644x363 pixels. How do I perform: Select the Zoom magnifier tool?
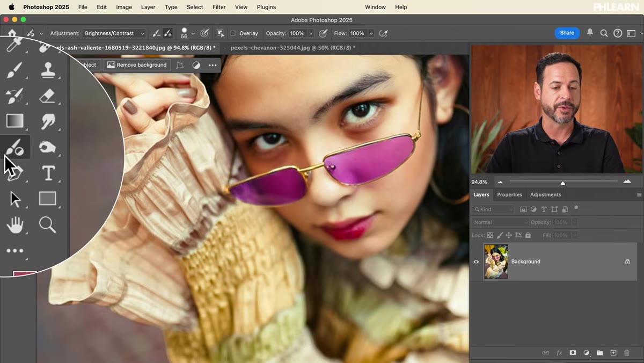coord(47,225)
